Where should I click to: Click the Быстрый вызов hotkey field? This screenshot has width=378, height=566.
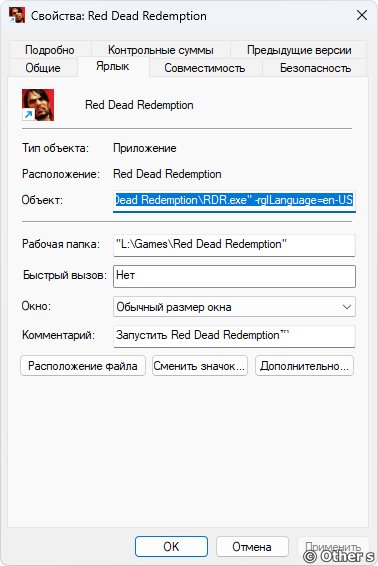(x=234, y=276)
